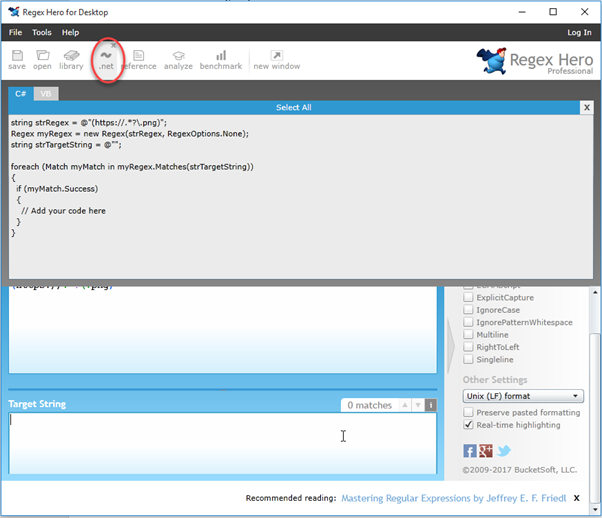Toggle the .net code generator
Image resolution: width=602 pixels, height=518 pixels.
coord(106,61)
